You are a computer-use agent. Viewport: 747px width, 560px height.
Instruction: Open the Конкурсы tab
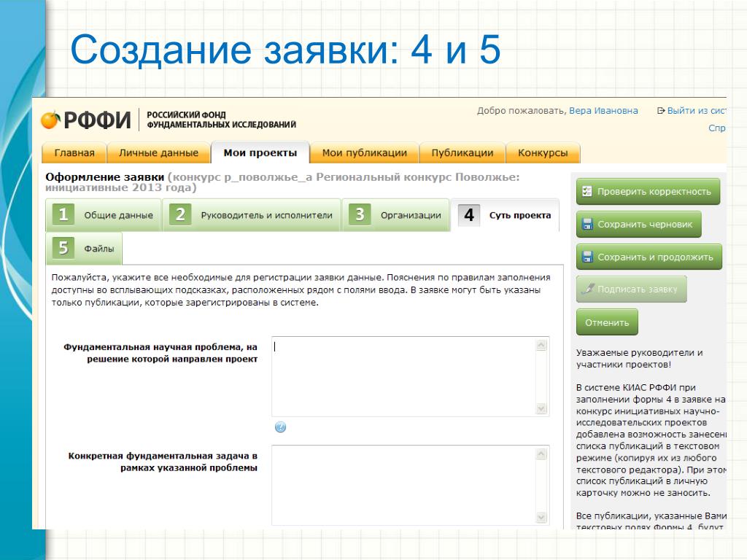[x=543, y=153]
